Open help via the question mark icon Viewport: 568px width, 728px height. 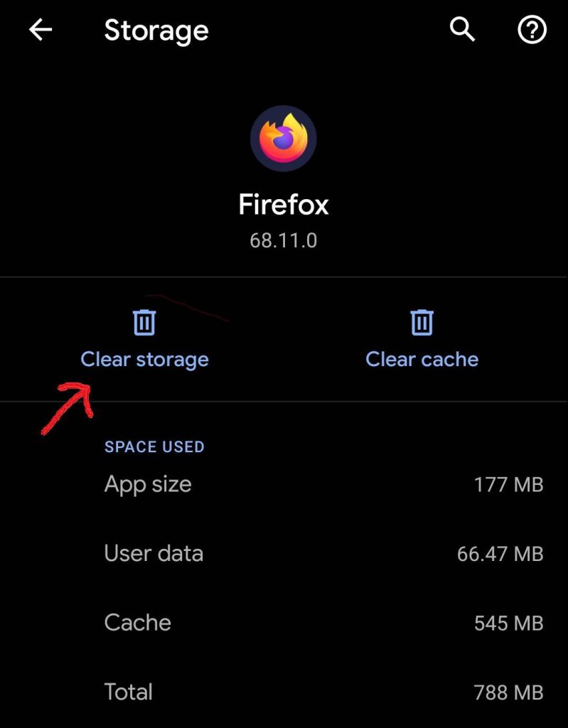point(532,30)
